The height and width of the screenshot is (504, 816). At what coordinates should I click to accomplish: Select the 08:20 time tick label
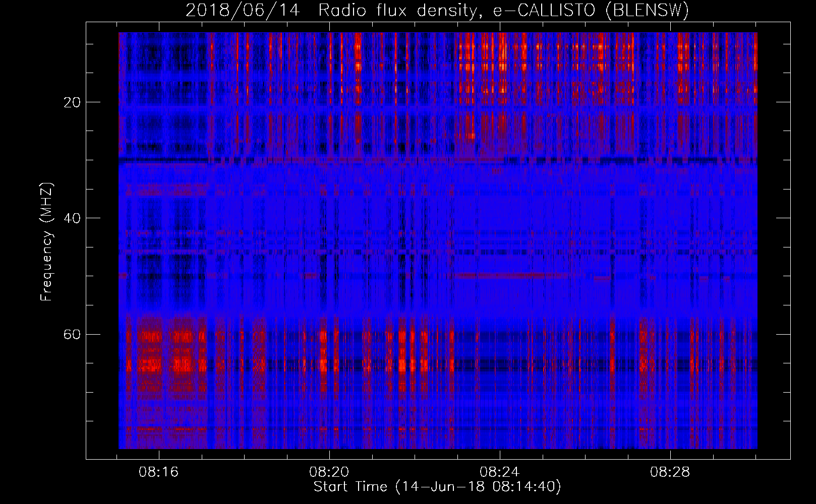pos(329,472)
